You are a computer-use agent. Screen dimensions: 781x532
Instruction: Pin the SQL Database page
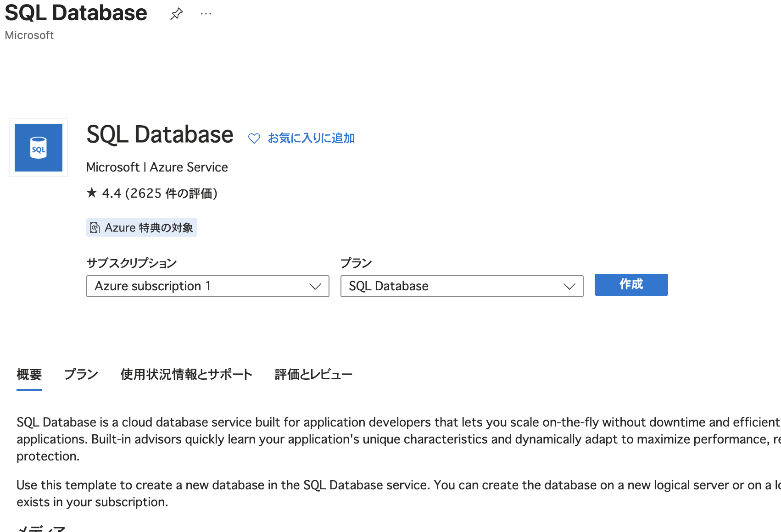[x=176, y=14]
